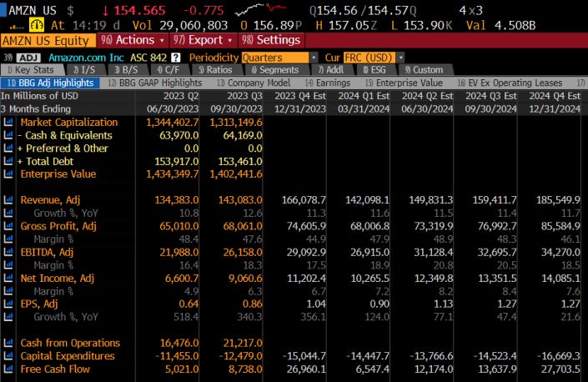Chart the Free Cash Flow row
Image resolution: width=588 pixels, height=382 pixels.
coord(8,369)
